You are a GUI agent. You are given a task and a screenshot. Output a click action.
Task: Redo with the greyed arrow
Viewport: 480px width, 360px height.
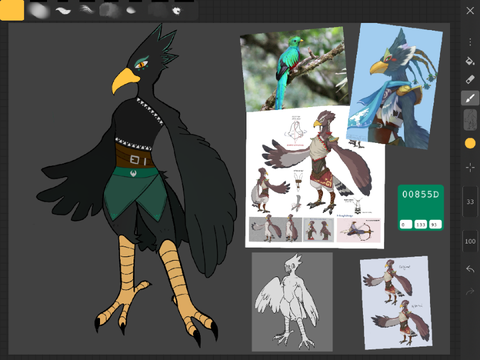coord(470,292)
